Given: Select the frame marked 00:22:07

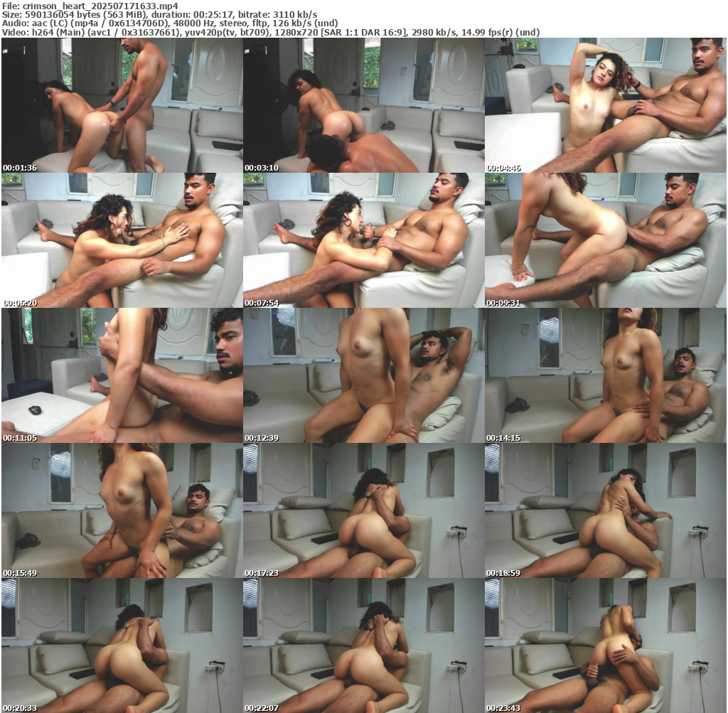Looking at the screenshot, I should click(x=363, y=645).
